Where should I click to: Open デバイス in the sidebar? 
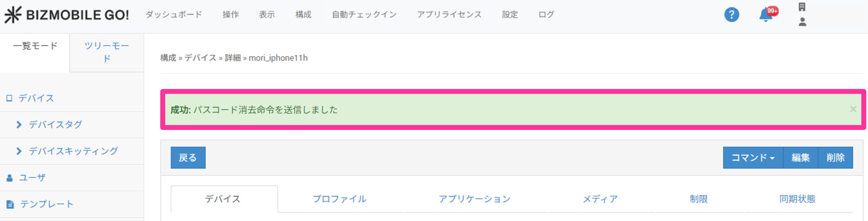(x=36, y=98)
